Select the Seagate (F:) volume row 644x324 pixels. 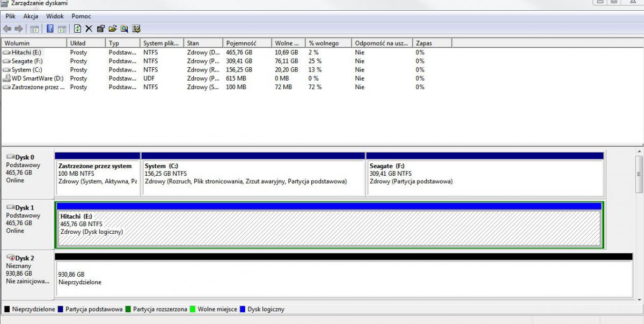point(226,61)
